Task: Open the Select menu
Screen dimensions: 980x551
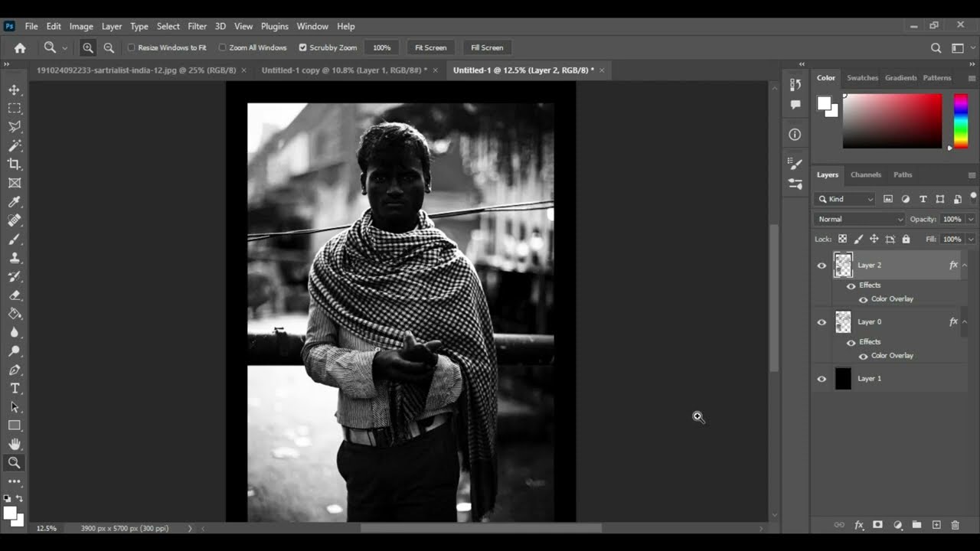Action: [168, 26]
